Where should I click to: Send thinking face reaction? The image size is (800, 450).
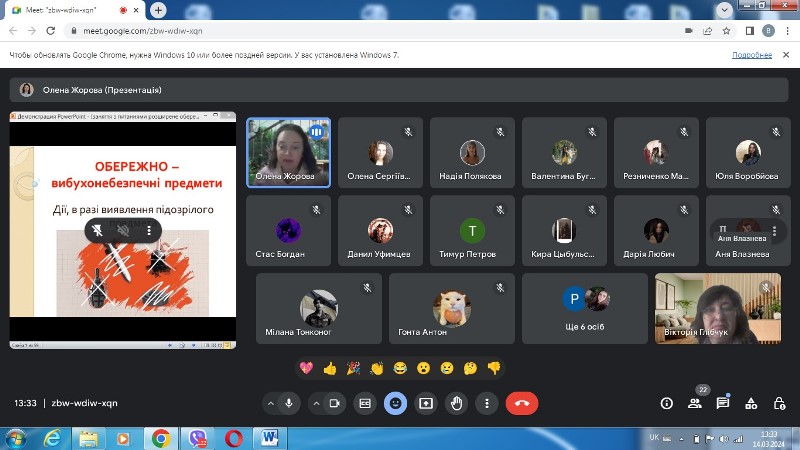[x=470, y=368]
